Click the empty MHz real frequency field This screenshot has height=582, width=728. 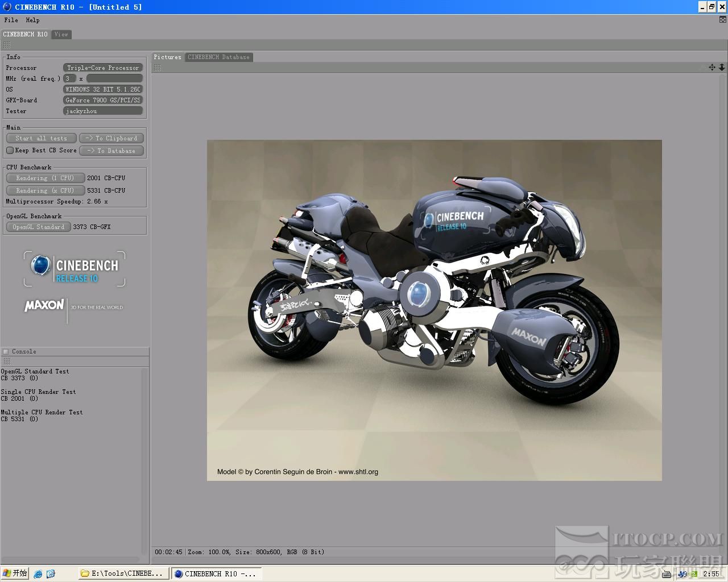(114, 78)
